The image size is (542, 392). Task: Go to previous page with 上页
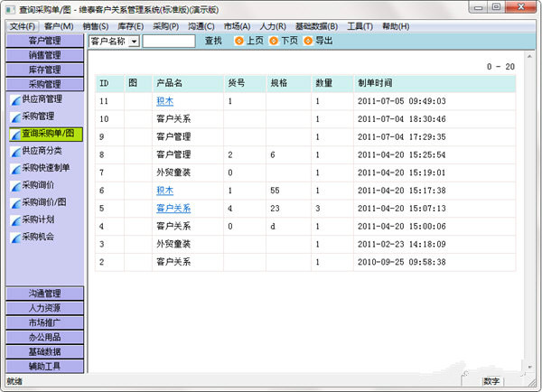point(255,41)
